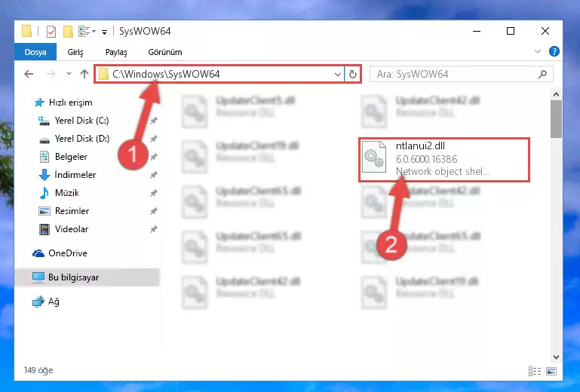Select OneDrive in navigation pane

click(60, 253)
